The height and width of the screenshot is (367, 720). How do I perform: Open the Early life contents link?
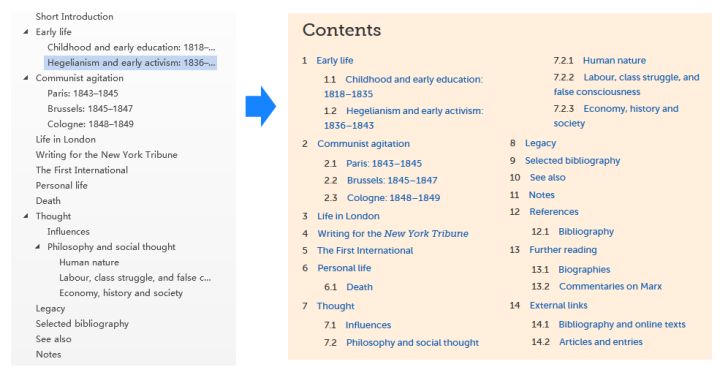point(335,61)
